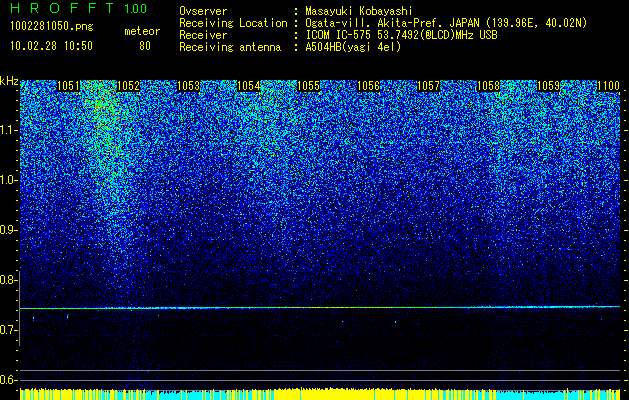
Task: Click the Receiving Location value text
Action: pos(446,23)
